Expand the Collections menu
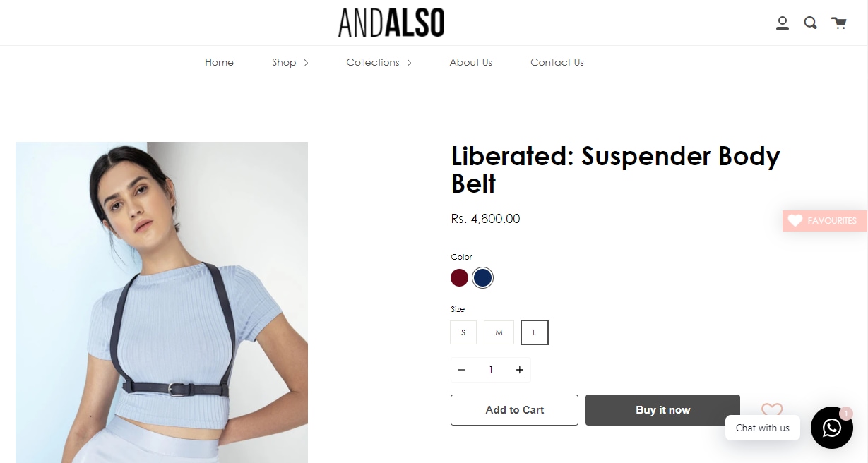This screenshot has height=463, width=868. point(379,62)
